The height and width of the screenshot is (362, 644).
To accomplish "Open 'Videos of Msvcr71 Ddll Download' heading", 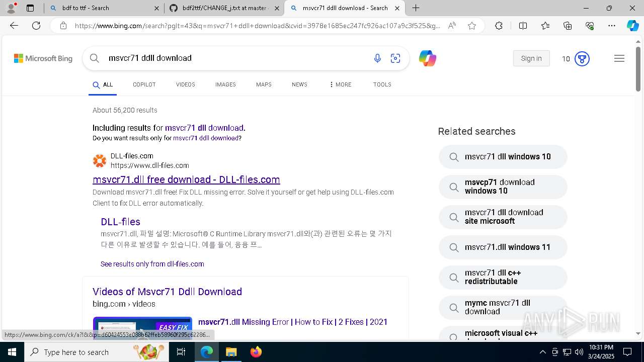I will (x=167, y=292).
